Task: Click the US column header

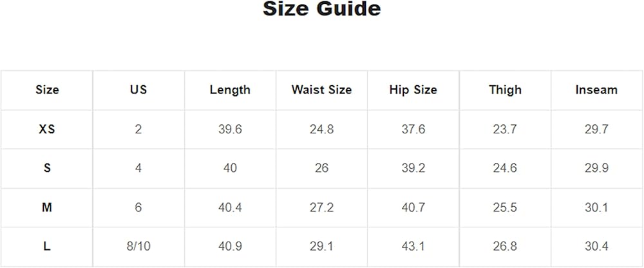Action: (138, 90)
